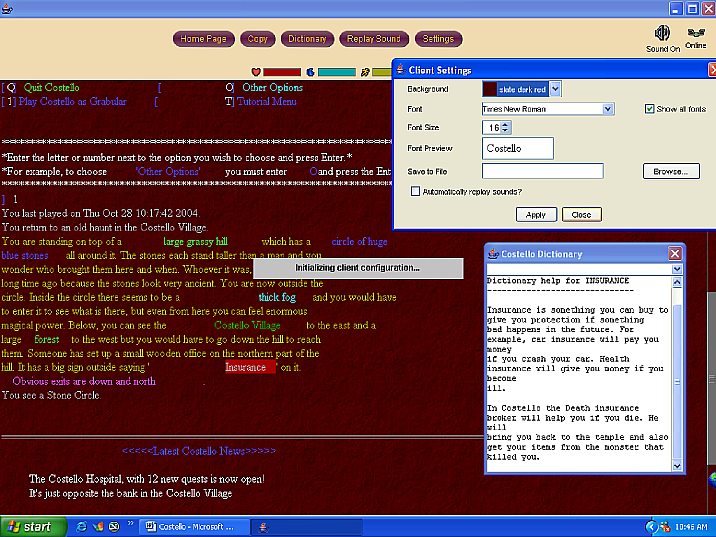Click the Browse... button
This screenshot has height=537, width=716.
pos(671,171)
